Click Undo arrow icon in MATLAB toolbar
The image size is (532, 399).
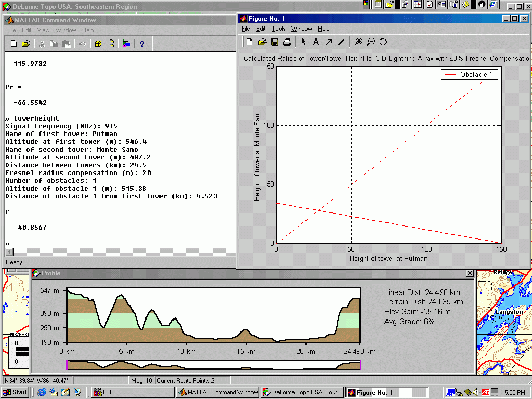[x=82, y=44]
